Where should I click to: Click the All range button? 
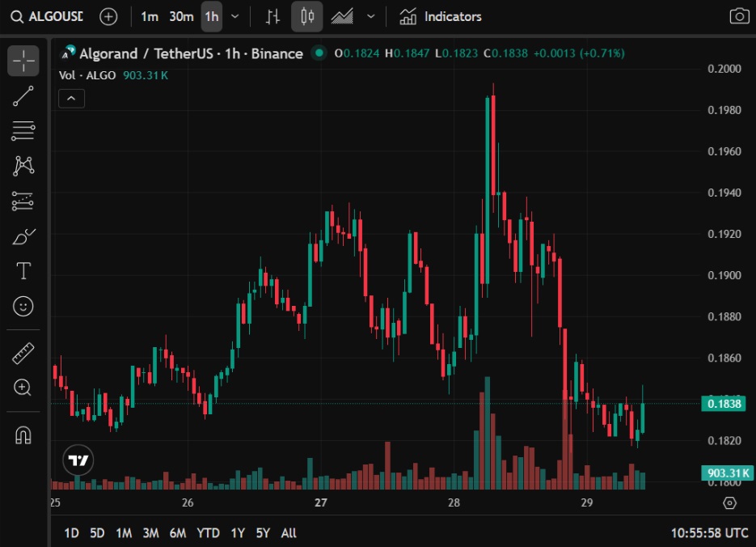pos(289,533)
